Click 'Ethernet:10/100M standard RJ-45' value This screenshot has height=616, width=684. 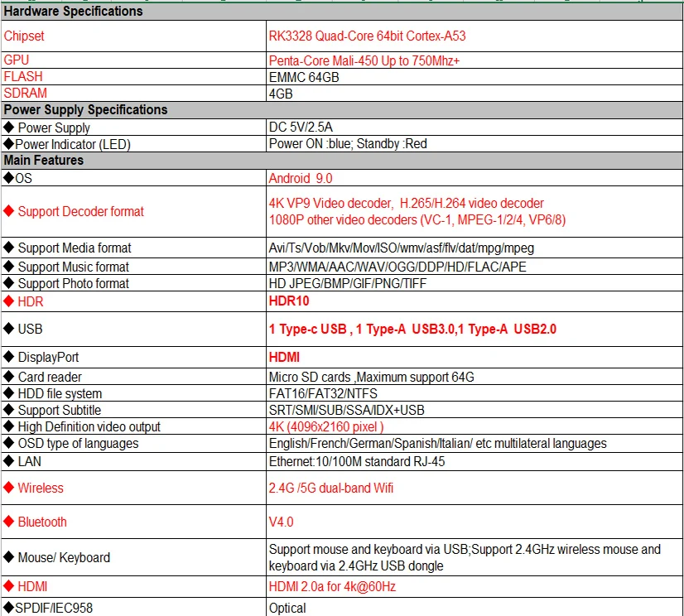474,461
